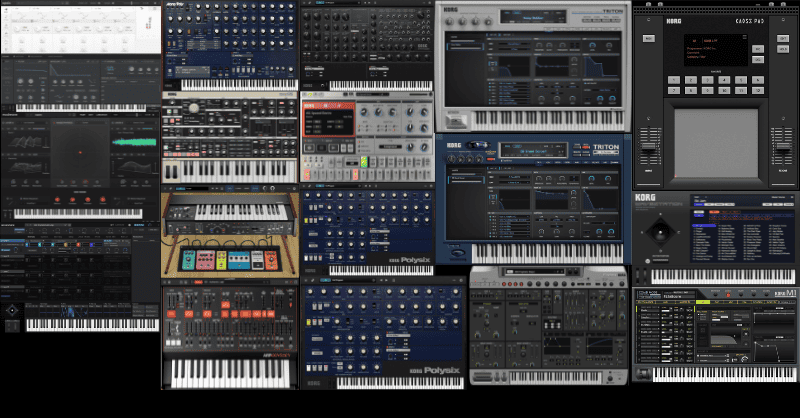The width and height of the screenshot is (800, 418).
Task: Click the Polysix logo in the upper Polysix window
Action: [410, 260]
